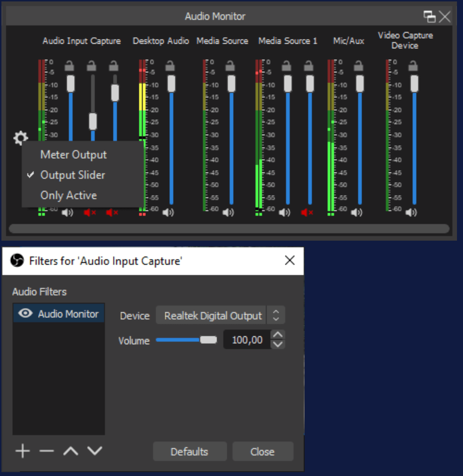Choose Meter Output in the context menu

pos(73,155)
